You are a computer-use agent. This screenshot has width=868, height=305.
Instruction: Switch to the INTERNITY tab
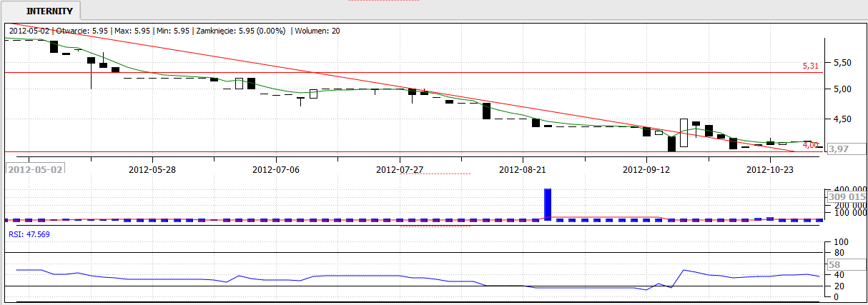48,11
